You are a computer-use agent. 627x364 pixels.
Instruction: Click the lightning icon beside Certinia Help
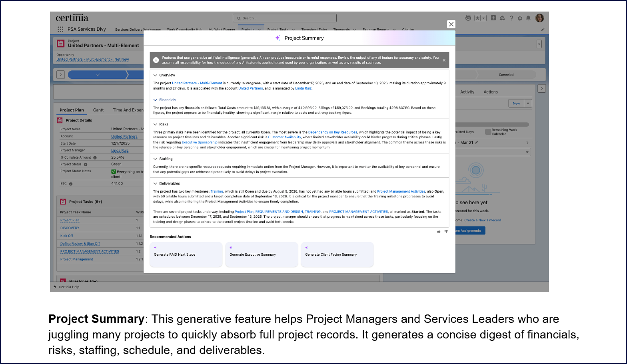[x=55, y=287]
